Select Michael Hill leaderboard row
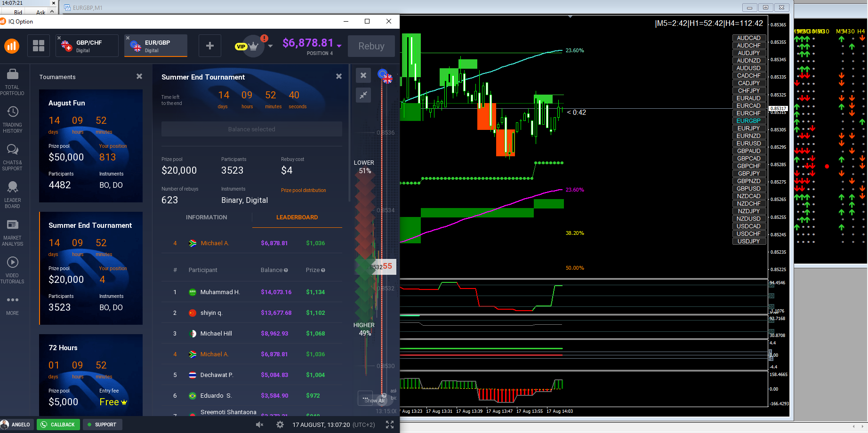The image size is (868, 433). [252, 334]
